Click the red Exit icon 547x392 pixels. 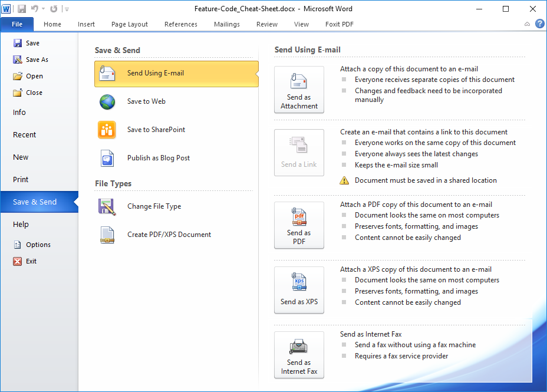pyautogui.click(x=18, y=261)
